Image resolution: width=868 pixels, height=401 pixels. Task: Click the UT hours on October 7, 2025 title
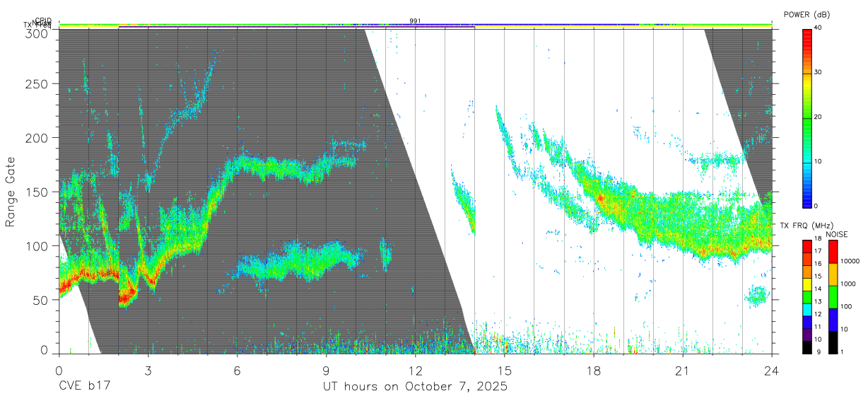coord(415,387)
